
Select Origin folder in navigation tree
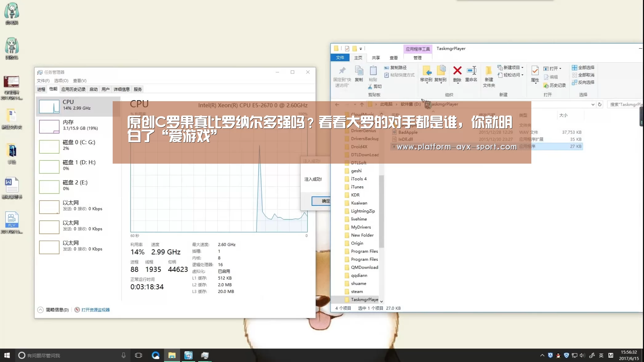pyautogui.click(x=355, y=243)
